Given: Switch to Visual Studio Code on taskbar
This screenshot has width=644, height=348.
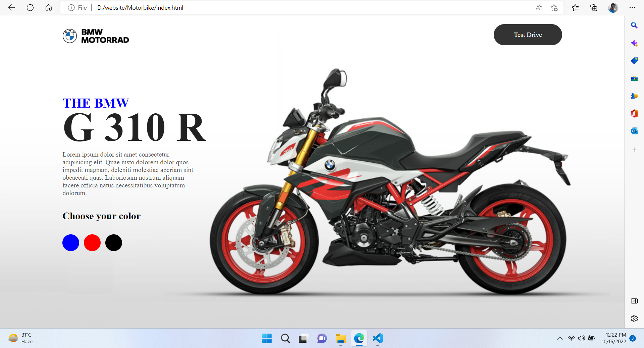Looking at the screenshot, I should point(378,339).
